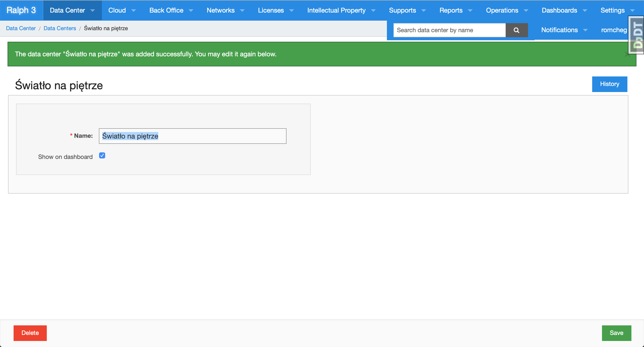Image resolution: width=644 pixels, height=347 pixels.
Task: Click the History button
Action: click(x=609, y=84)
